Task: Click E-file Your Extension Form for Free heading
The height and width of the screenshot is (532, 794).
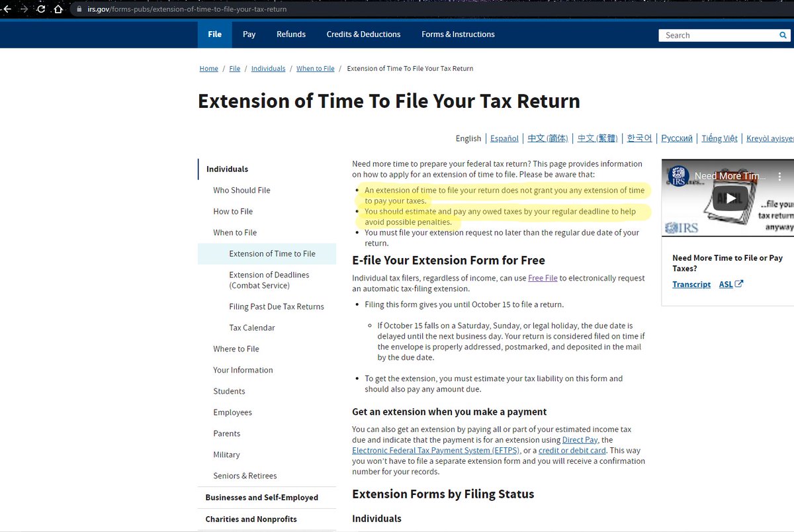Action: [x=449, y=260]
